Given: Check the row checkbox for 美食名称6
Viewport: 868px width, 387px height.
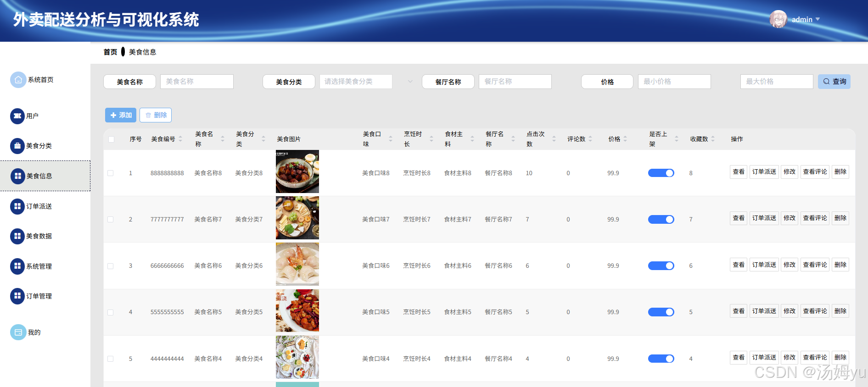Looking at the screenshot, I should [x=111, y=266].
